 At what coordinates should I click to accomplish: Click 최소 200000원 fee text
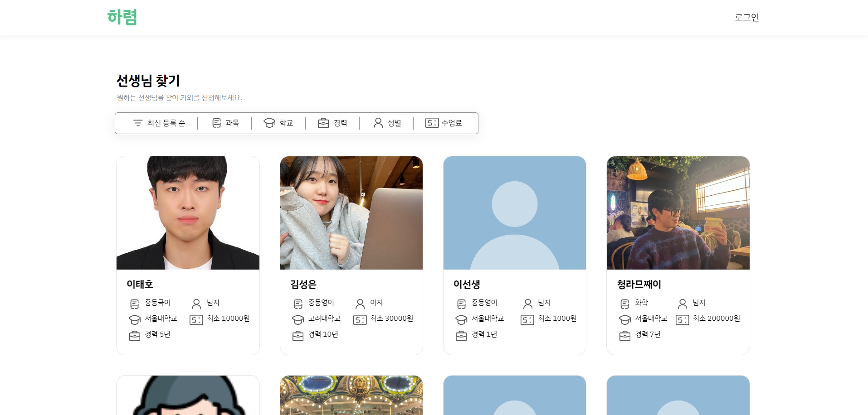pos(717,318)
